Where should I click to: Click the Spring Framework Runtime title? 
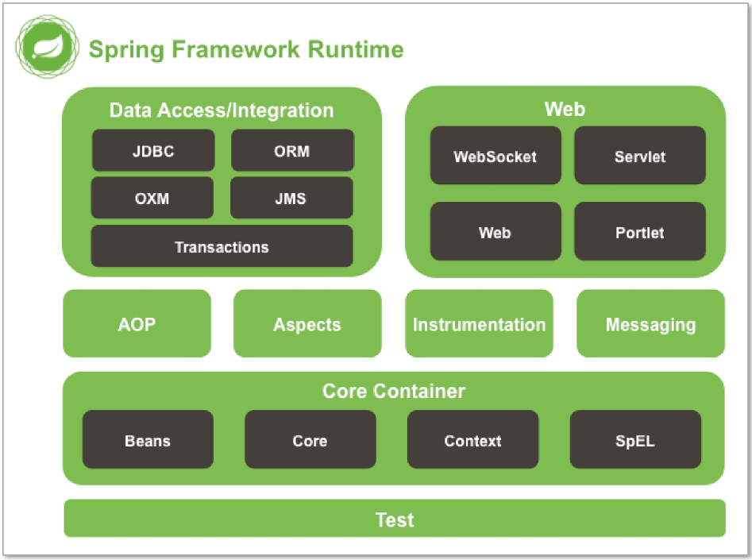[246, 50]
